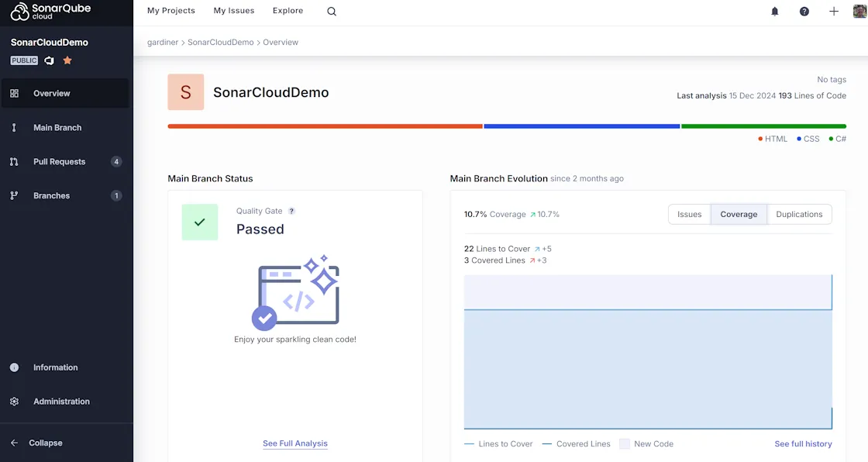Switch to the Issues tab

pos(689,214)
